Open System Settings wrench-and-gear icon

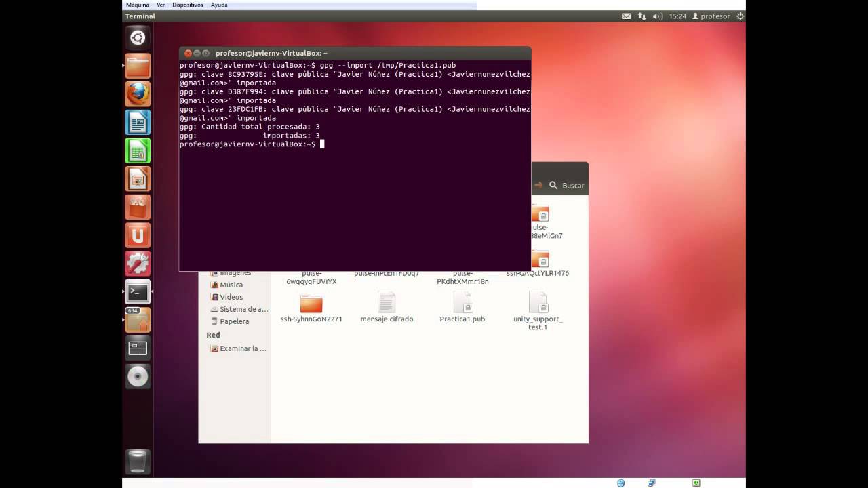pyautogui.click(x=138, y=263)
